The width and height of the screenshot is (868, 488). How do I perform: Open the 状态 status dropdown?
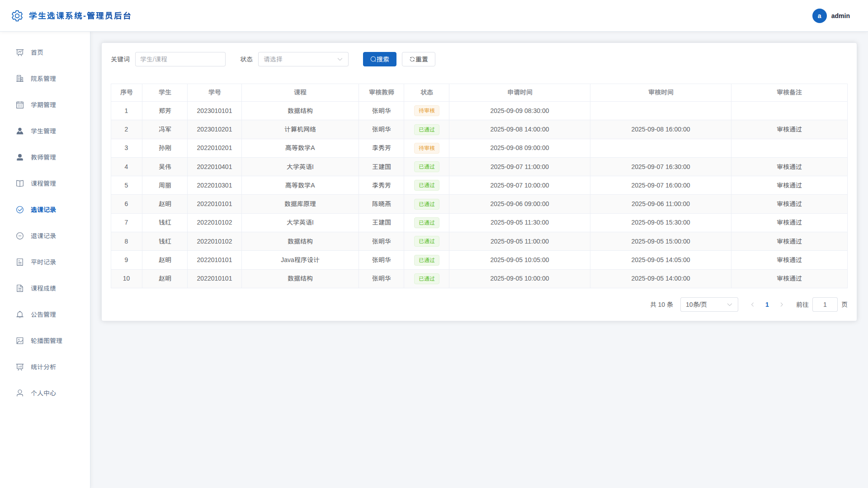point(303,59)
